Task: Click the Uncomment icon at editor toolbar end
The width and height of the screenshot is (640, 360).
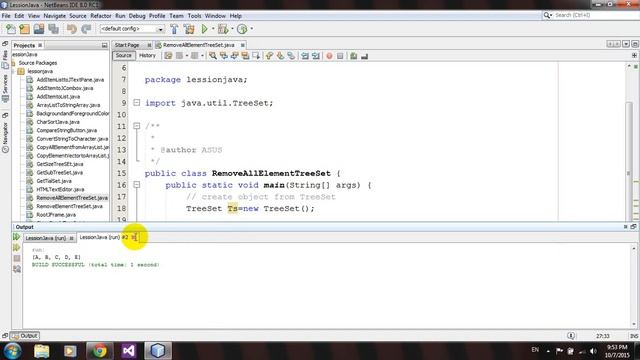Action: tap(364, 56)
